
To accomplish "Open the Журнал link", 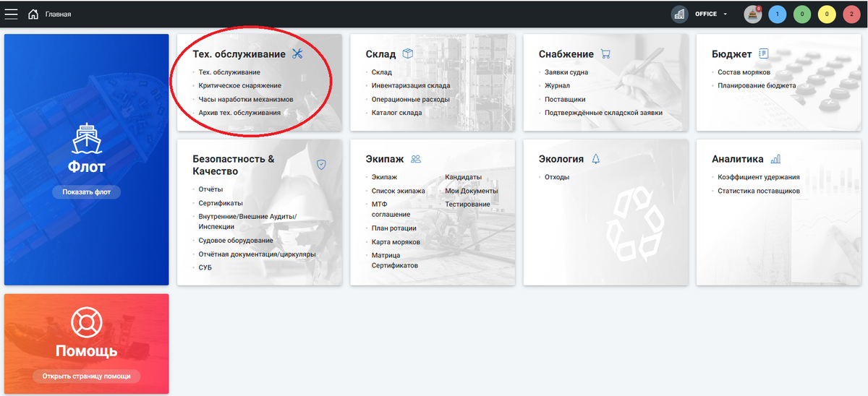I will click(558, 86).
